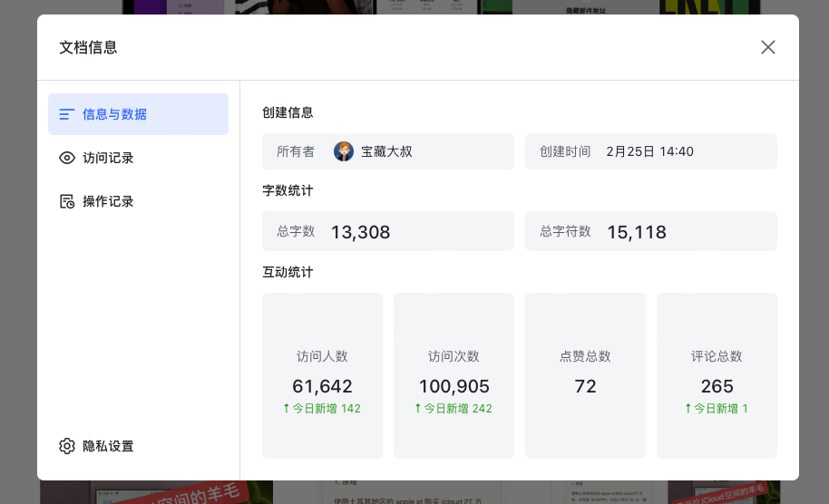Select the 信息与数据 tab
Image resolution: width=829 pixels, height=504 pixels.
(138, 114)
